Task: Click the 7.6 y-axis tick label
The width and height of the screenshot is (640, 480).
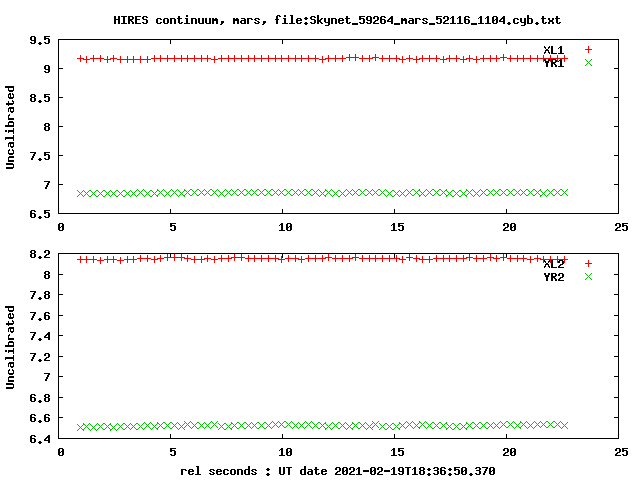Action: coord(40,316)
